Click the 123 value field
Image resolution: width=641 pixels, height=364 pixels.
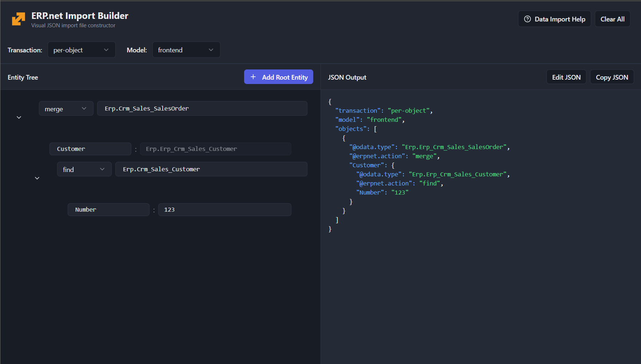225,209
